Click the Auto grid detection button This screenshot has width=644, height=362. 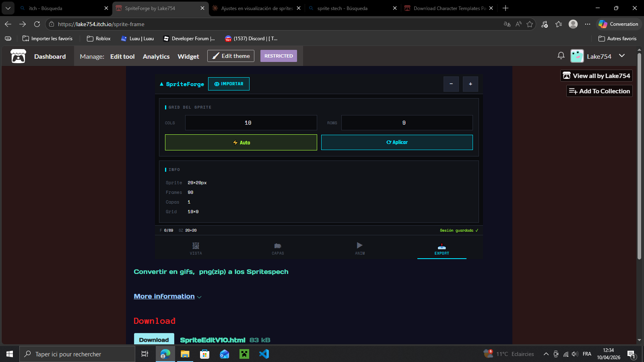click(241, 142)
